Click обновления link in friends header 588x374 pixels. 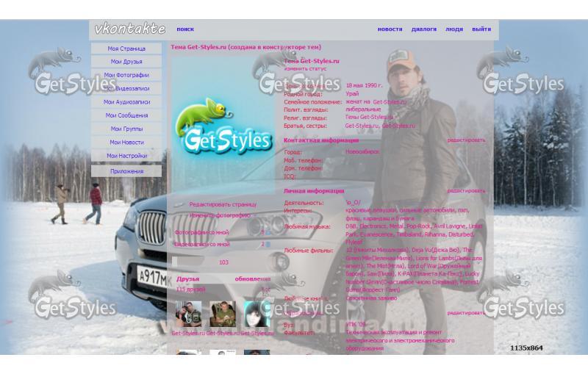(x=252, y=278)
